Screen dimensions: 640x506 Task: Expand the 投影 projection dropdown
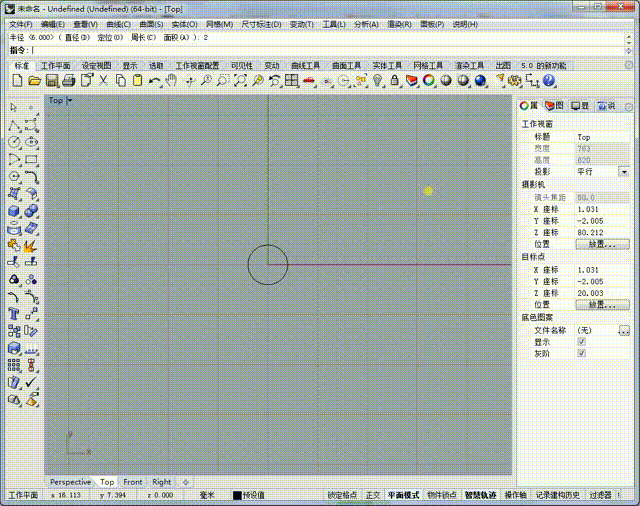[624, 172]
